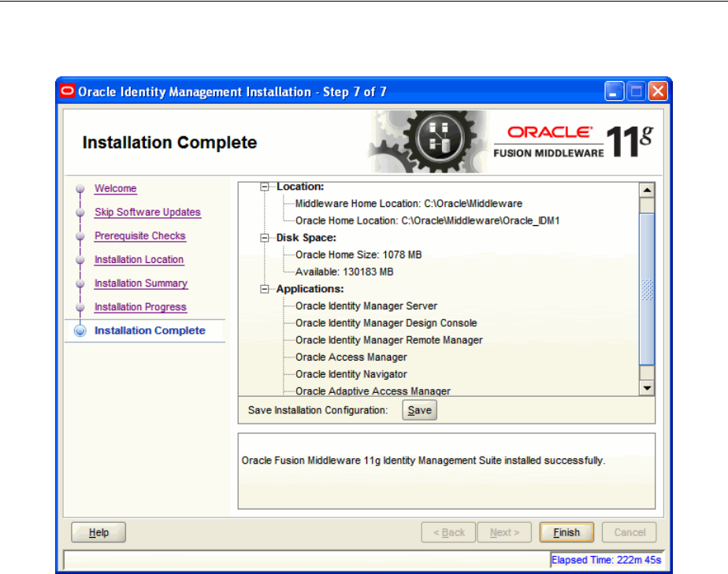
Task: Select Oracle Identity Manager Server item
Action: coord(366,306)
